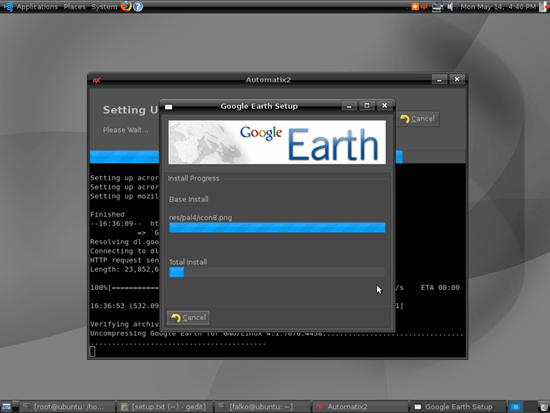The height and width of the screenshot is (413, 550).
Task: Click the Google Earth banner image
Action: click(277, 142)
